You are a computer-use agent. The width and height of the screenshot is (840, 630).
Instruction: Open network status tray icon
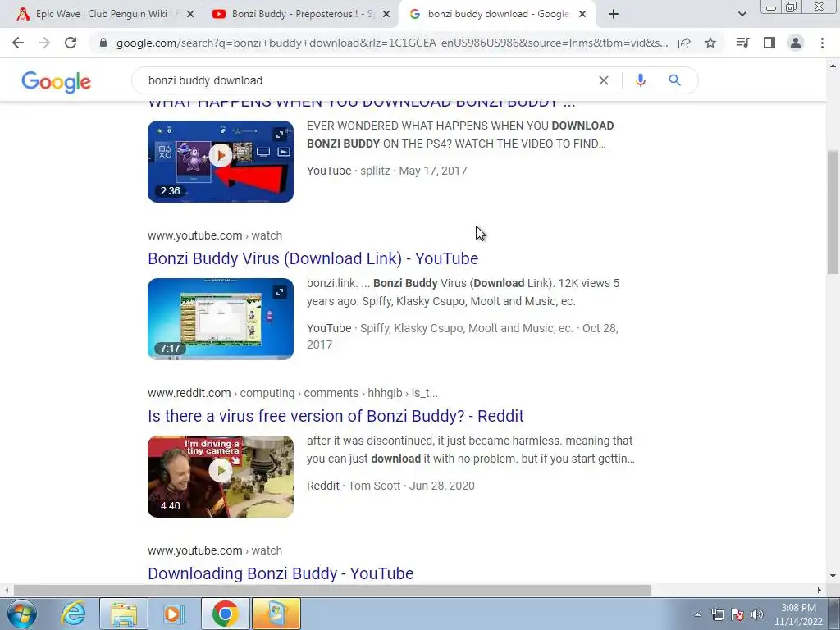pos(717,615)
